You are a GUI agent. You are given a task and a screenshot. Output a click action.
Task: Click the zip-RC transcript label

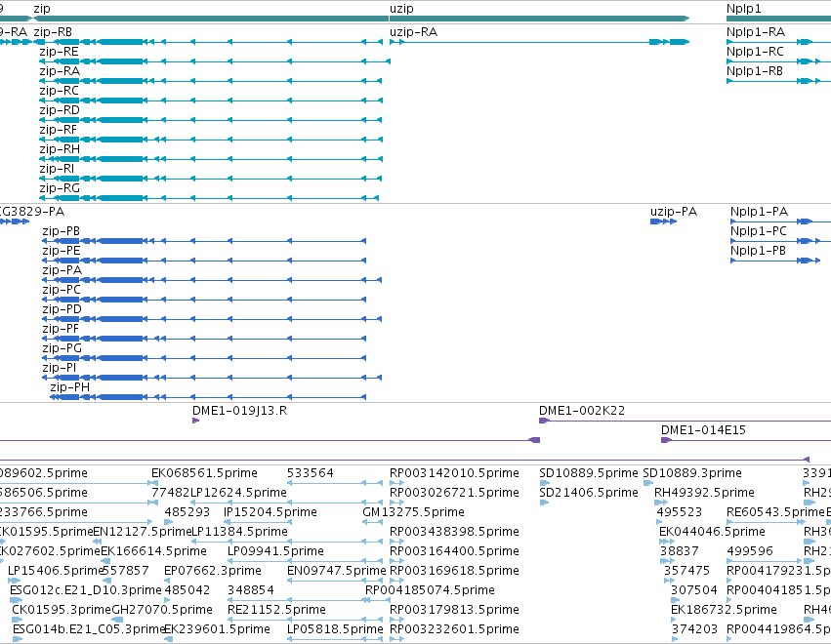click(59, 91)
